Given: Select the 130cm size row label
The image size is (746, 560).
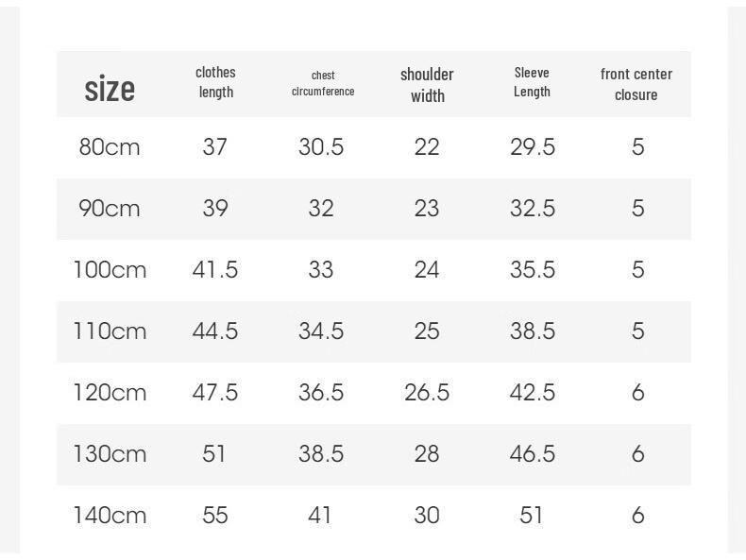Looking at the screenshot, I should click(x=110, y=454).
